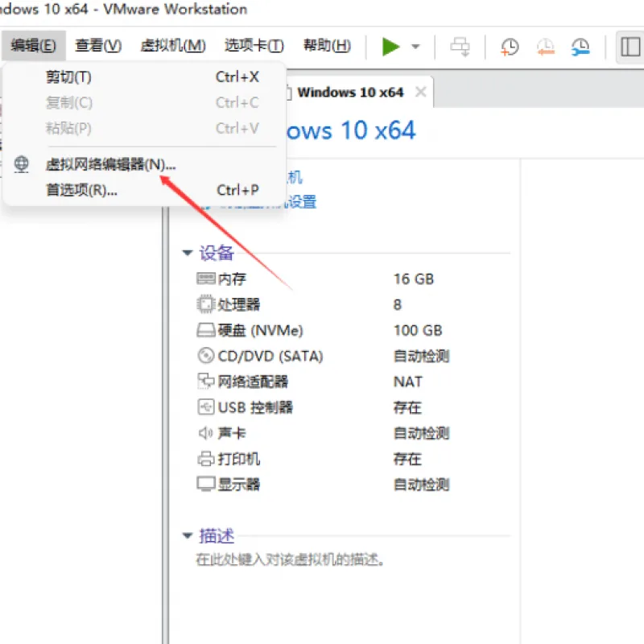The image size is (644, 644).
Task: Click the processor count value 8
Action: [x=397, y=304]
